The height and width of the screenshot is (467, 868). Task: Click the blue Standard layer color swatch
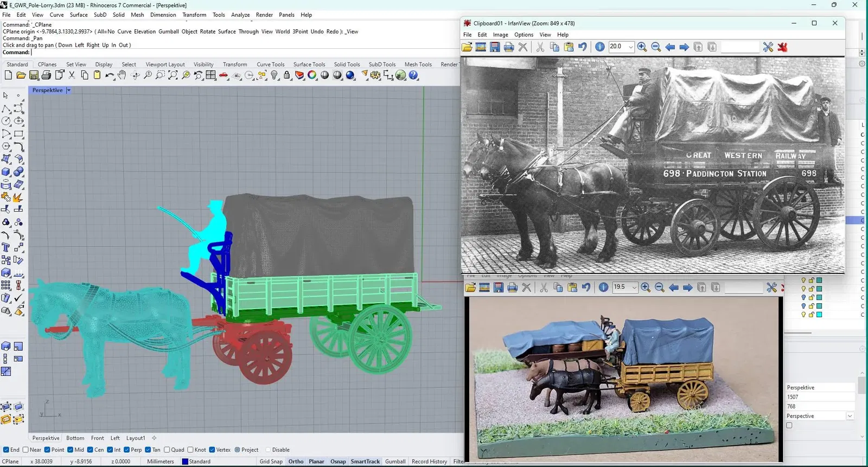click(x=185, y=462)
